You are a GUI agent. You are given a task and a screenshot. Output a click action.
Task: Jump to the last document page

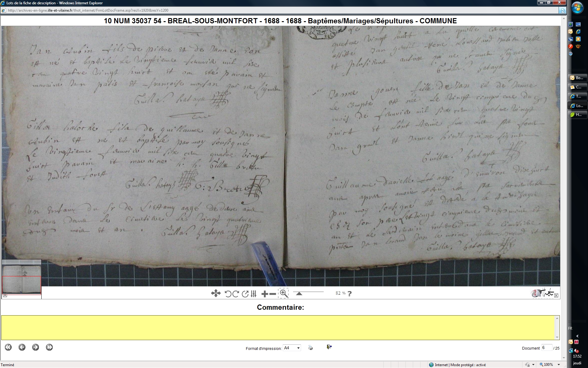49,347
